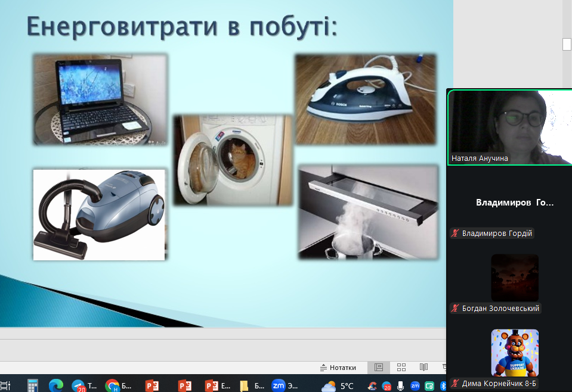Image resolution: width=572 pixels, height=392 pixels.
Task: Click the microphone icon in system tray
Action: click(x=401, y=385)
